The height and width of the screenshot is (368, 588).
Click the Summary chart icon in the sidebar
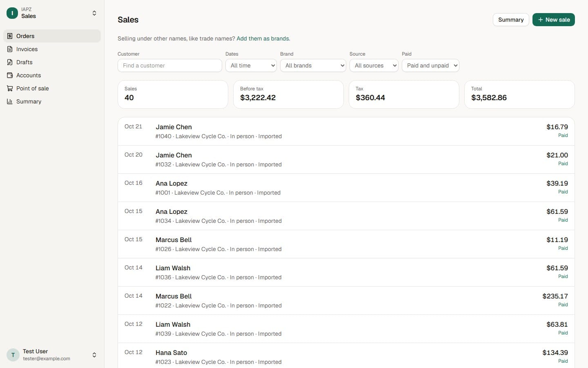tap(10, 101)
